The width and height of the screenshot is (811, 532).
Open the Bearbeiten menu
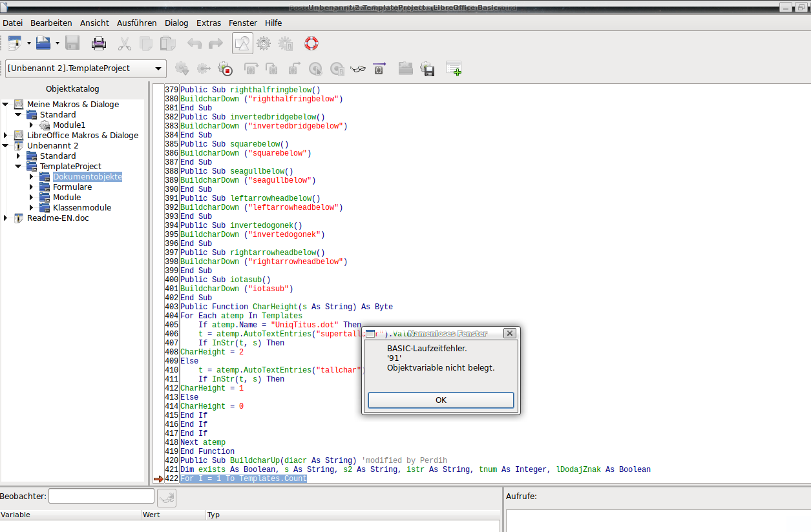pos(51,23)
